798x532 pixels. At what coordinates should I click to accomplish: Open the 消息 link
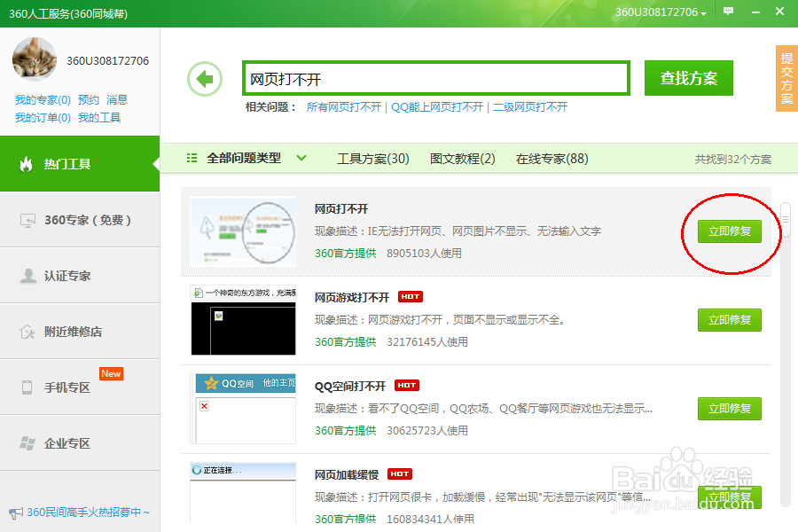tap(117, 100)
